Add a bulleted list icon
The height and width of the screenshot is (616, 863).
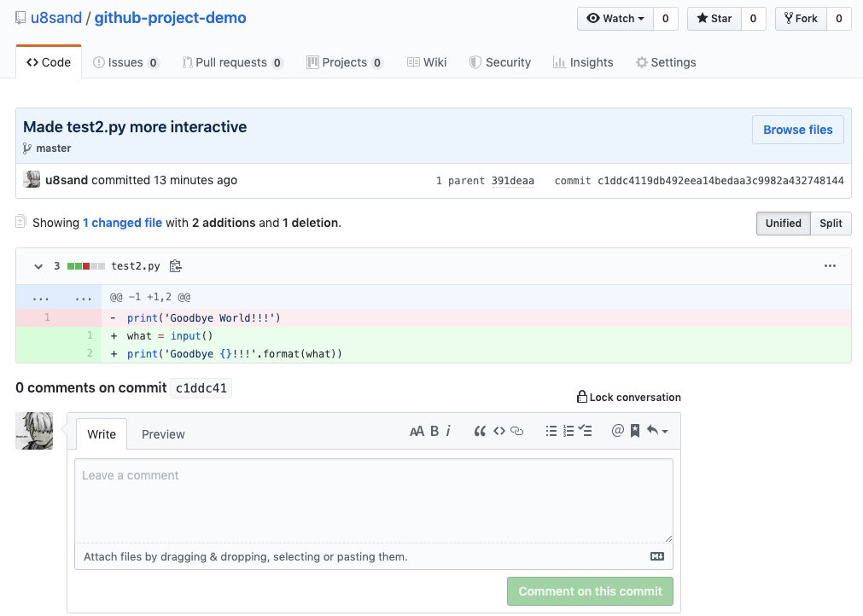551,432
